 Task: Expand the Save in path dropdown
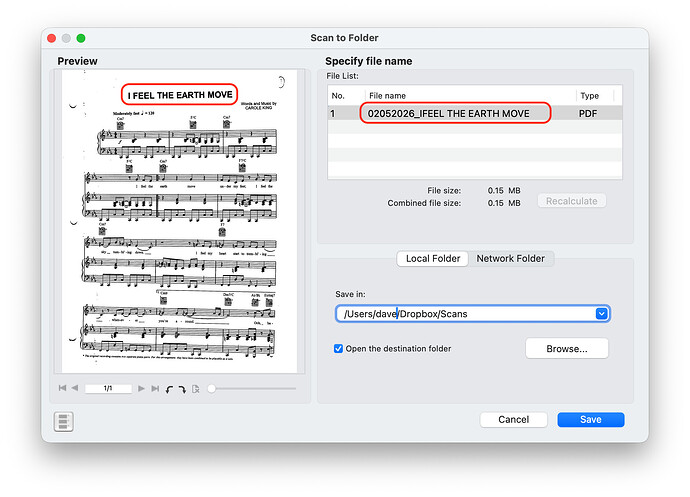click(601, 314)
